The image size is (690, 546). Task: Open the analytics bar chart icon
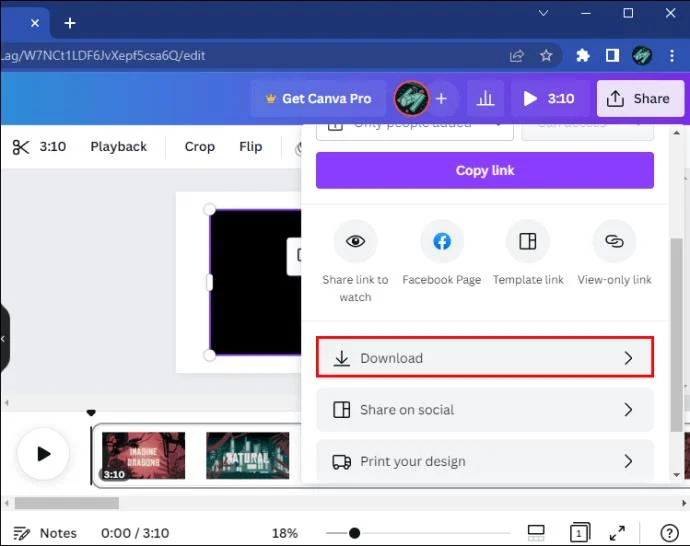click(485, 99)
